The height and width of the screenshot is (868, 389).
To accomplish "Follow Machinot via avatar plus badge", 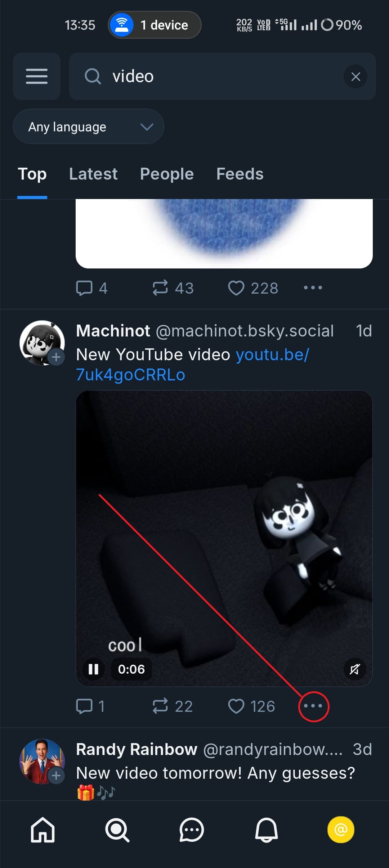I will pos(56,357).
